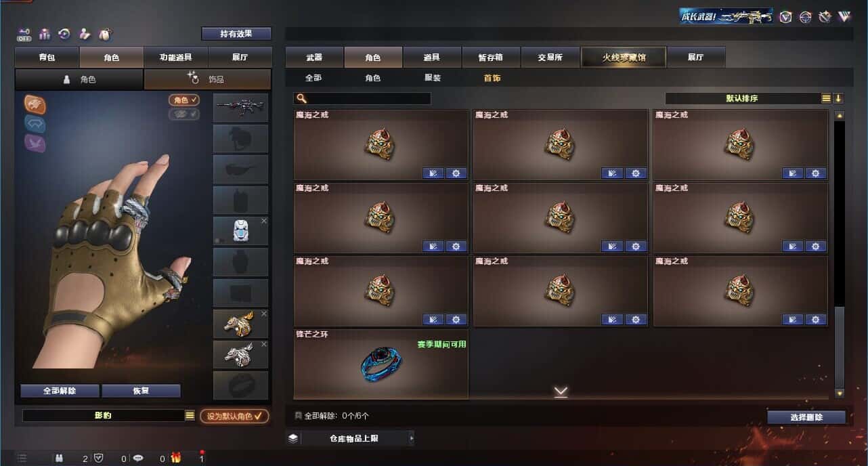Open the statistics bar chart icon
The height and width of the screenshot is (466, 868).
45,34
